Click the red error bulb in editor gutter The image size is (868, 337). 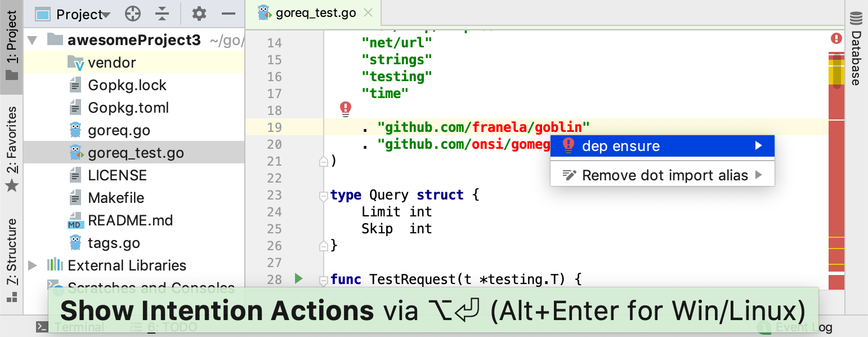[x=346, y=109]
